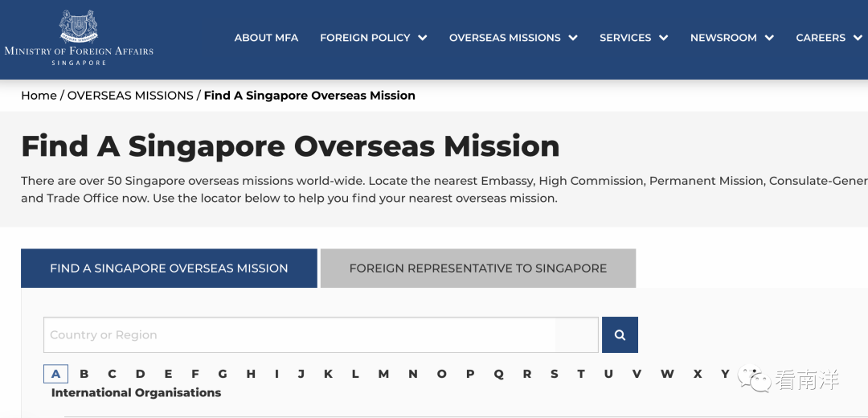Filter missions by letter R
868x418 pixels.
click(x=527, y=375)
